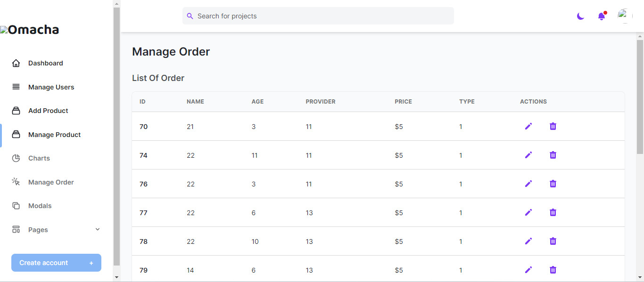Delete order 76 with trash icon
644x282 pixels.
coord(553,184)
